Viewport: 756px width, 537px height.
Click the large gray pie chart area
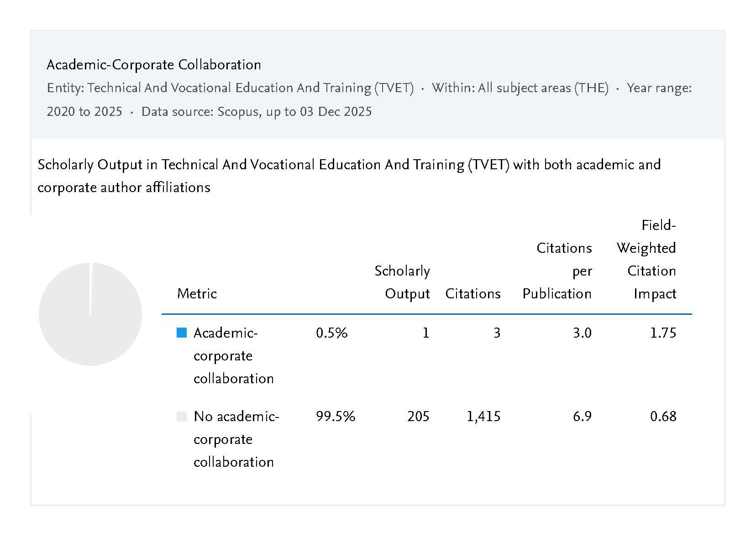tap(90, 314)
